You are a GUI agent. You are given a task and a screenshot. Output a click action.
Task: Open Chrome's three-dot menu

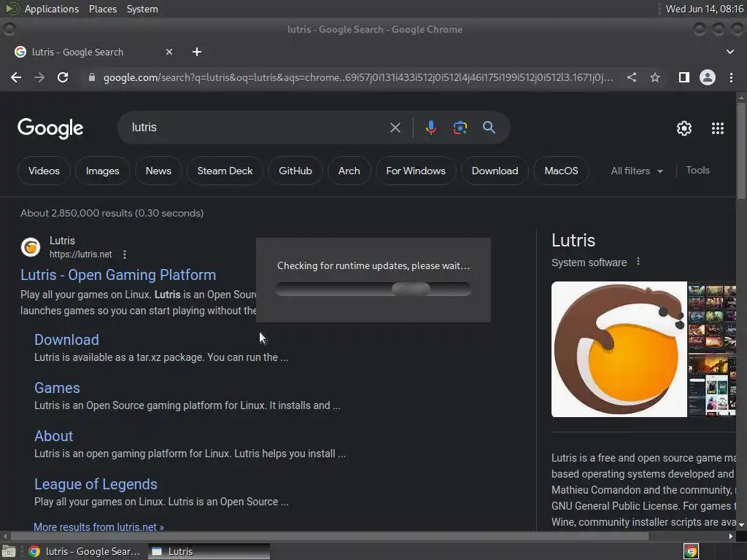pyautogui.click(x=731, y=77)
